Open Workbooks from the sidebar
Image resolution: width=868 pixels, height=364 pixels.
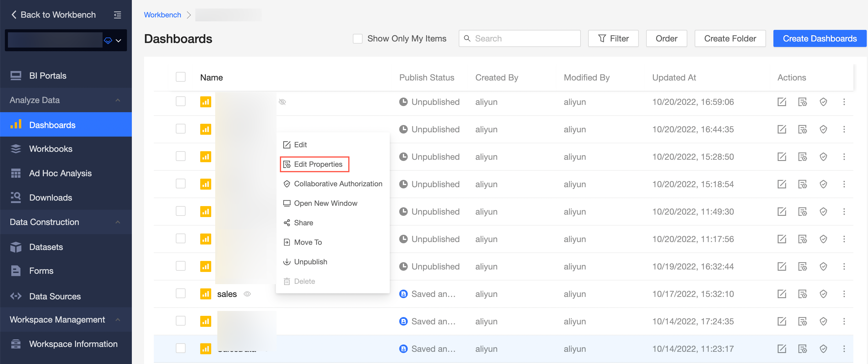[51, 148]
